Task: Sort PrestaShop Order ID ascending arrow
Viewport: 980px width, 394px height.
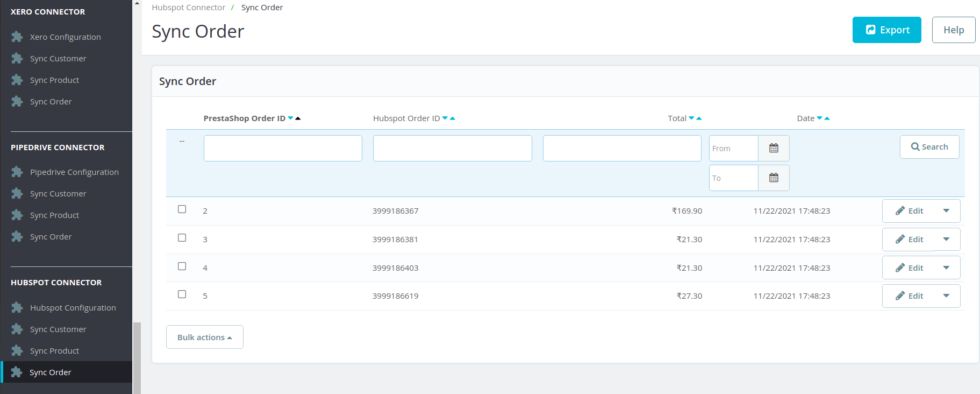Action: click(298, 118)
